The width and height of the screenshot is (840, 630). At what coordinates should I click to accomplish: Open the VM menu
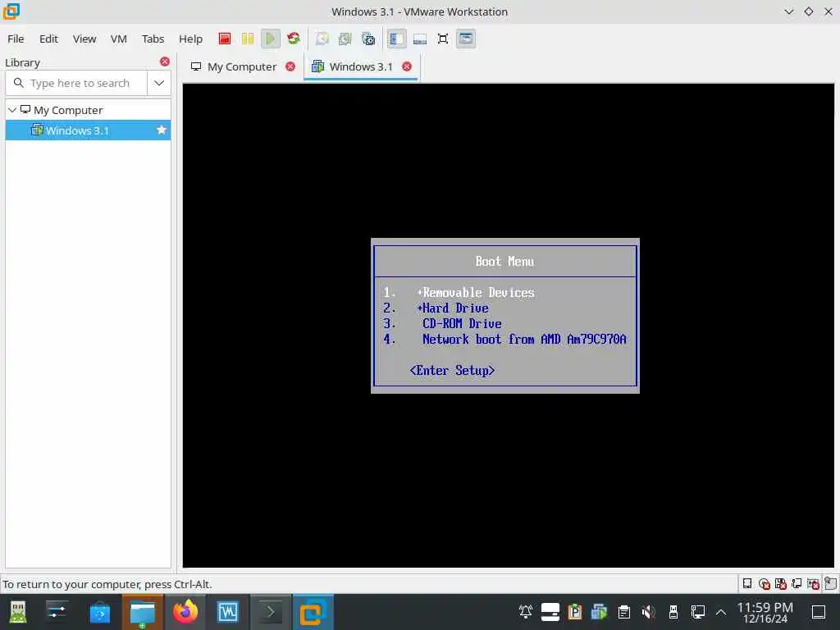coord(118,39)
